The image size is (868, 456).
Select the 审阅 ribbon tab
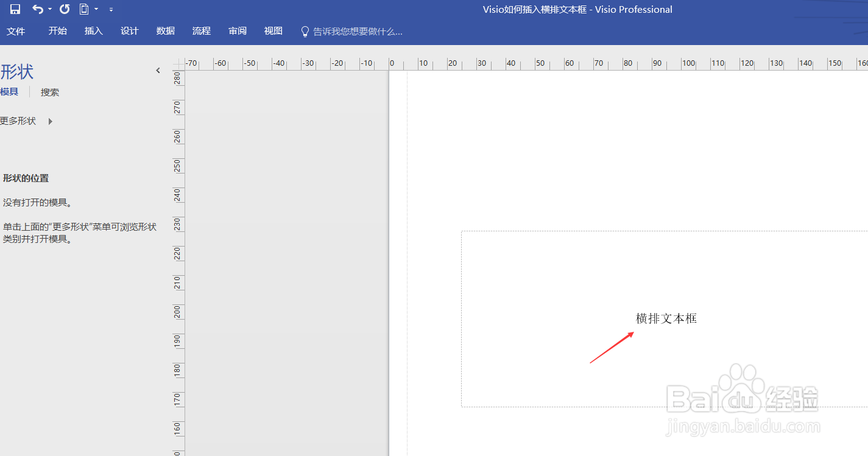tap(238, 31)
